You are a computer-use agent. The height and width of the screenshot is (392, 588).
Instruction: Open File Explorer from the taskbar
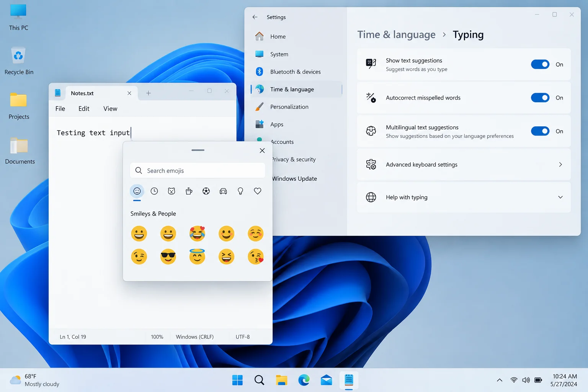pos(282,380)
